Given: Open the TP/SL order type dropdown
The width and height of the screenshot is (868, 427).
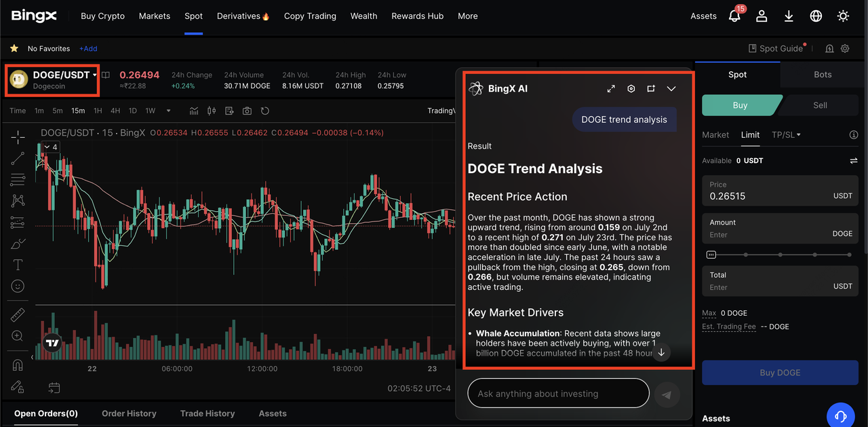Looking at the screenshot, I should [786, 135].
